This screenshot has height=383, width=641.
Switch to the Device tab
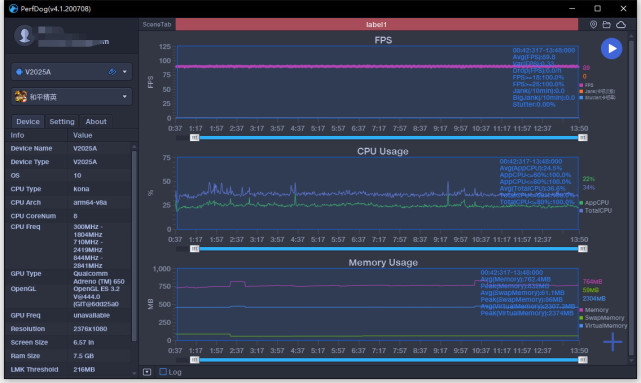pyautogui.click(x=28, y=121)
